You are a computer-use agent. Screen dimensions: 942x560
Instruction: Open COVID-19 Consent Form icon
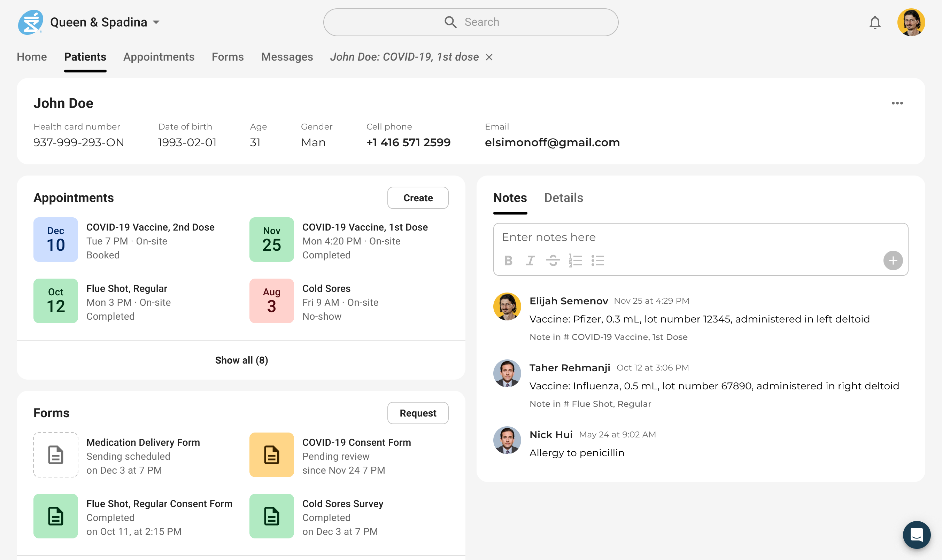point(271,455)
